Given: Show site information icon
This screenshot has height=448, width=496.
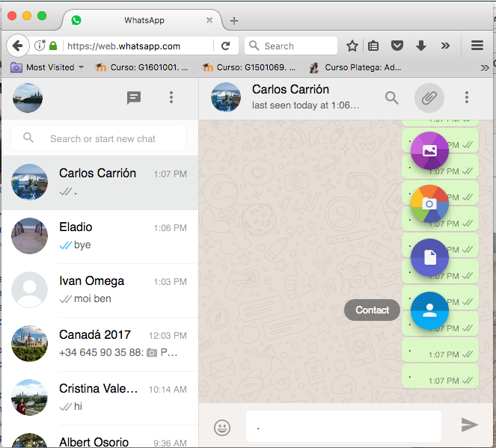Looking at the screenshot, I should pyautogui.click(x=40, y=46).
